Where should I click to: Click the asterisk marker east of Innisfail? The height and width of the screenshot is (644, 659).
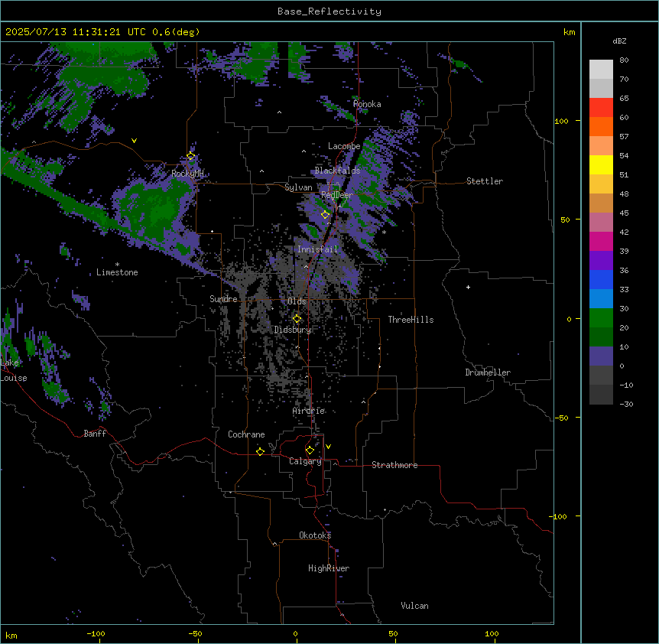[384, 233]
